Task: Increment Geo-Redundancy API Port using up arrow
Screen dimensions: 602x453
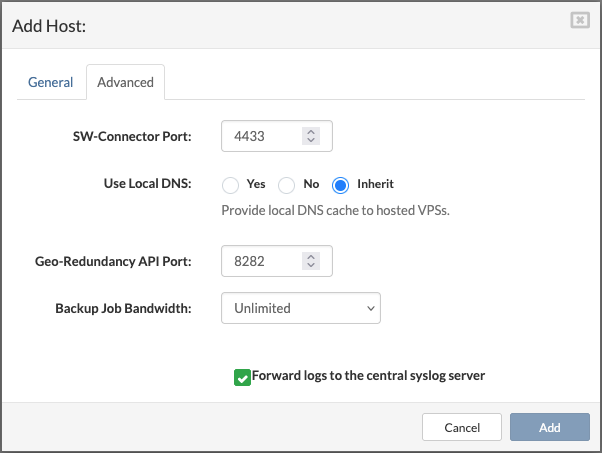Action: (311, 256)
